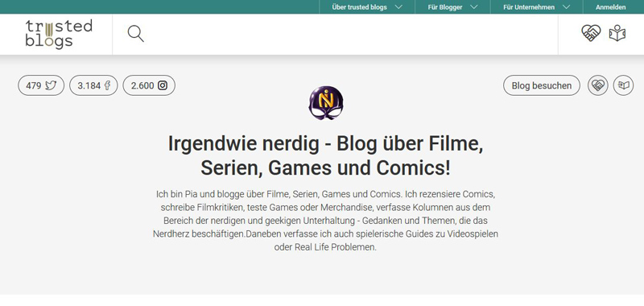Open the 2.600 Instagram followers badge

point(149,85)
